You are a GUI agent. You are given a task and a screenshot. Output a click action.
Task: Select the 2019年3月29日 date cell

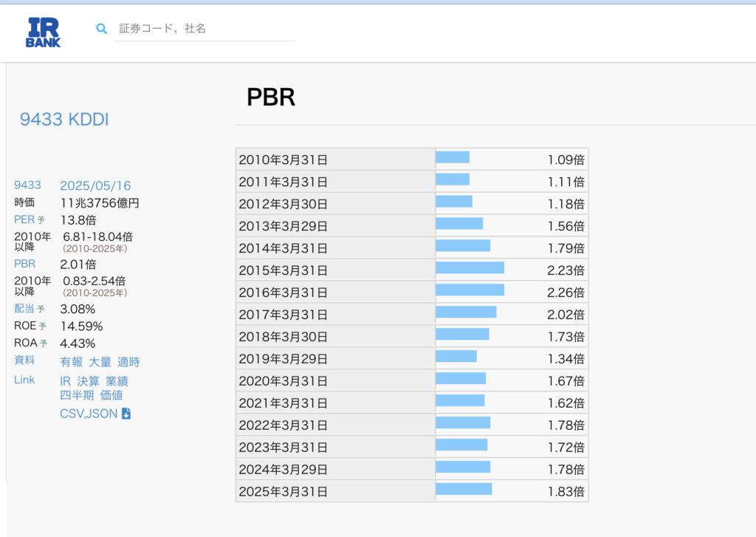click(x=336, y=359)
